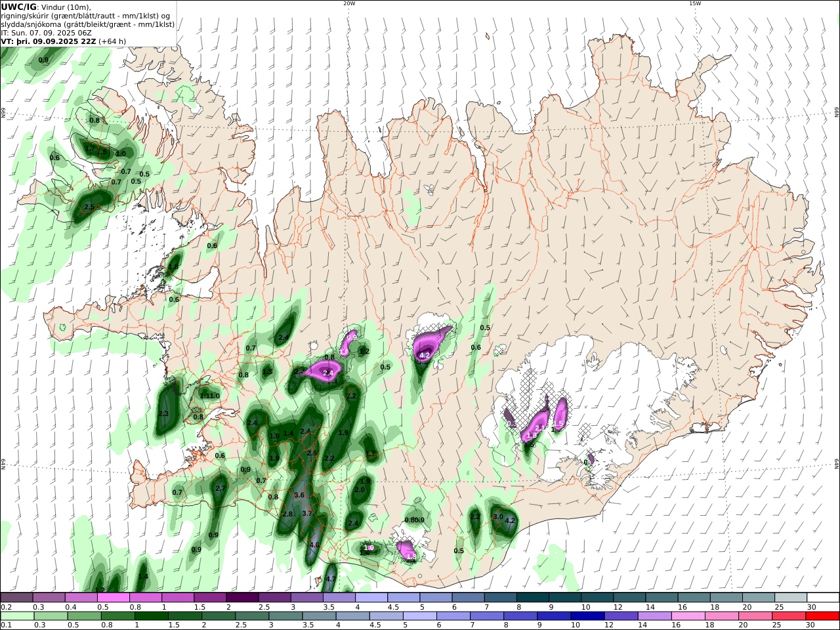Select the '2.5' rainfall value in Westfjords area
This screenshot has width=840, height=630.
[x=90, y=207]
